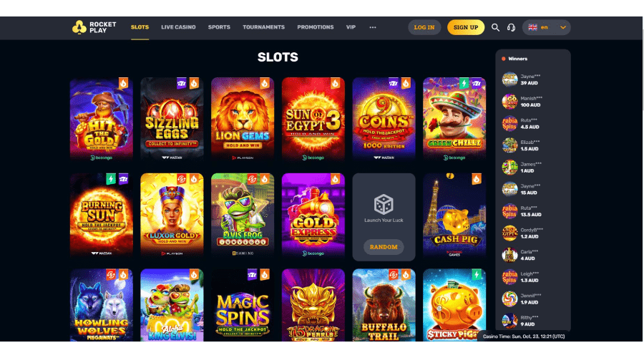Screen dimensions: 644x358
Task: Click the lightning badge on Burning Sun
Action: coord(111,179)
